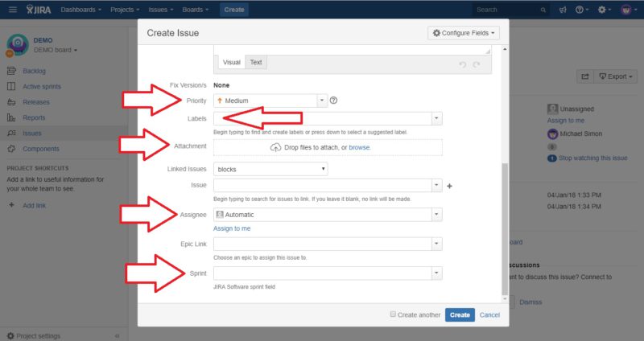Open the administration gear menu
The image size is (644, 341).
click(x=605, y=10)
